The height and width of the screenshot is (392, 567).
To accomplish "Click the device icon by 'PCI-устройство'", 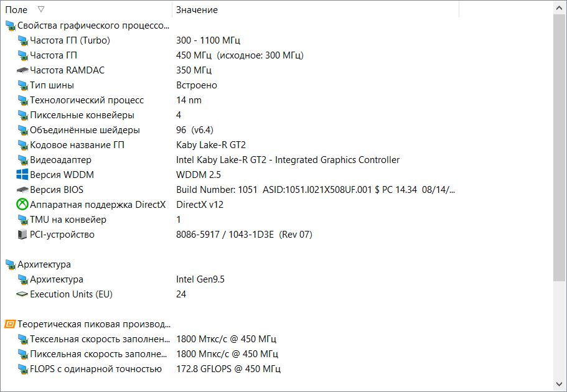I will click(22, 235).
